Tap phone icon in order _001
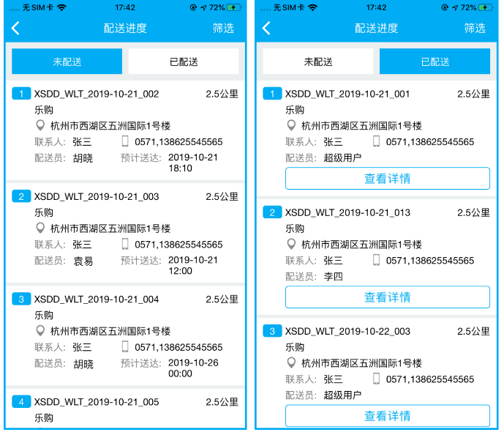The width and height of the screenshot is (504, 435). click(376, 141)
